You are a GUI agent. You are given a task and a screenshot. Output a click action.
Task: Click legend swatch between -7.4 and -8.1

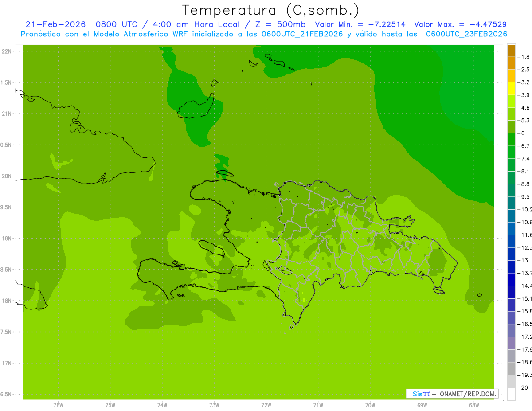pyautogui.click(x=511, y=165)
